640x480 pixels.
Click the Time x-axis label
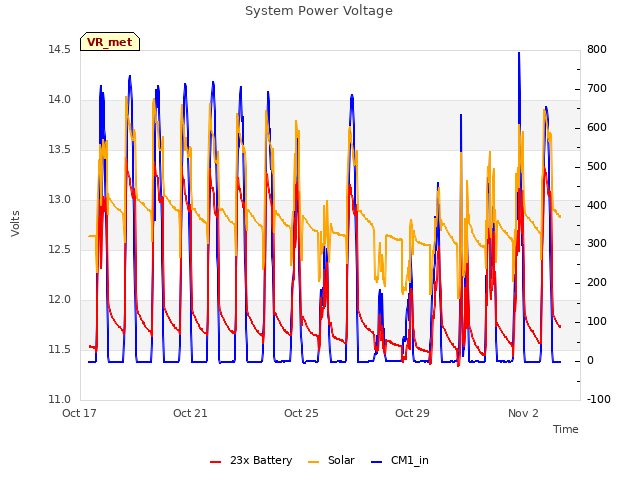(x=566, y=429)
